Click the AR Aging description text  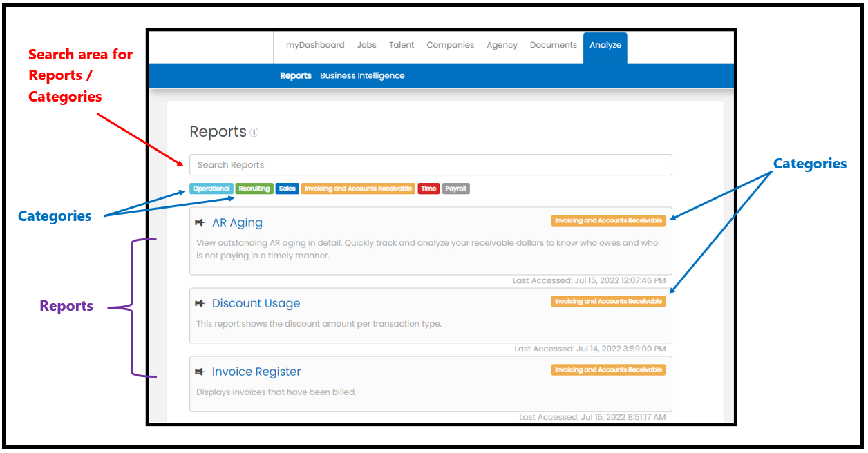point(427,249)
